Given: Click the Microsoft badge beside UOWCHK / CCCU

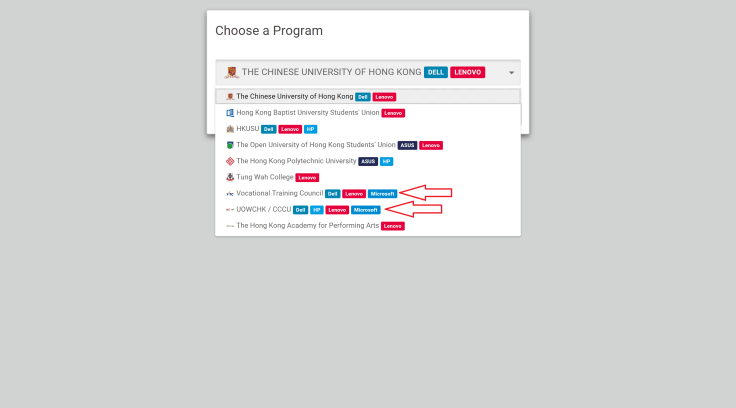Looking at the screenshot, I should tap(366, 210).
